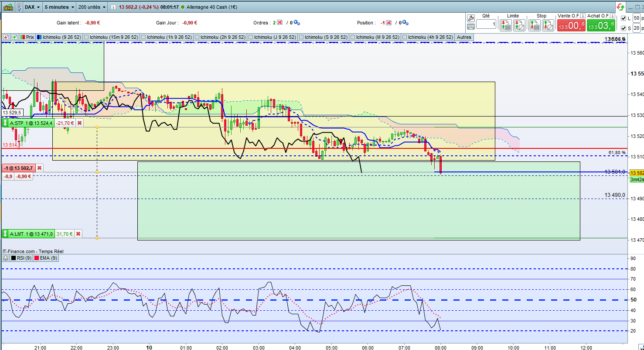Click the Qté quantity input field

[486, 24]
